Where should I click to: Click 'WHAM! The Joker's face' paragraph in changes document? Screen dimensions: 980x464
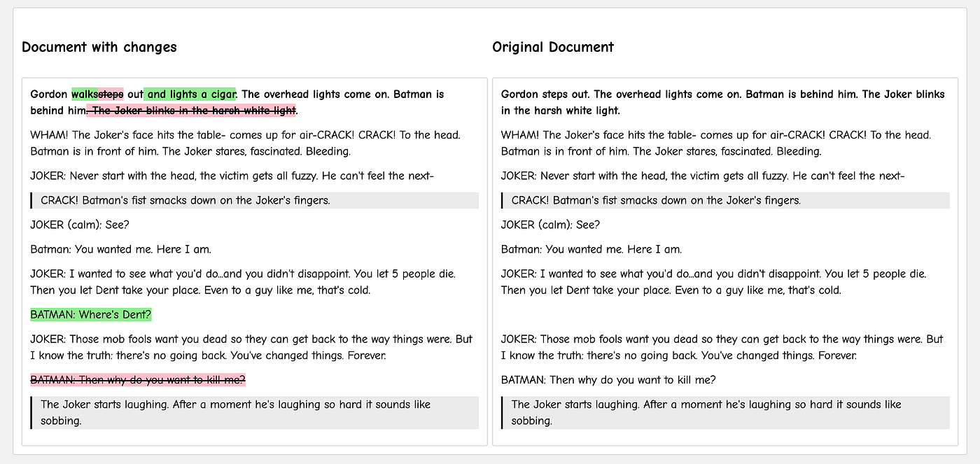pos(255,143)
